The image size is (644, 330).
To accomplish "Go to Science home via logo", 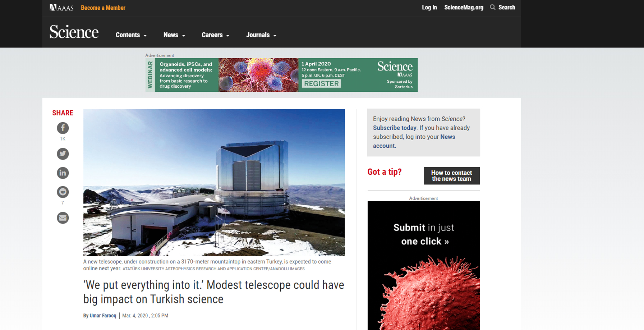I will click(x=74, y=32).
